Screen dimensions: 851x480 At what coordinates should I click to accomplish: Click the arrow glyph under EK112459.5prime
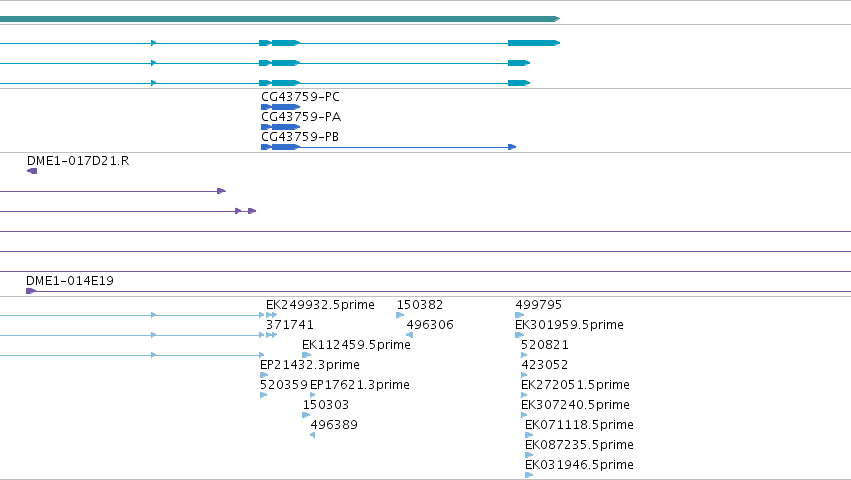tap(307, 355)
